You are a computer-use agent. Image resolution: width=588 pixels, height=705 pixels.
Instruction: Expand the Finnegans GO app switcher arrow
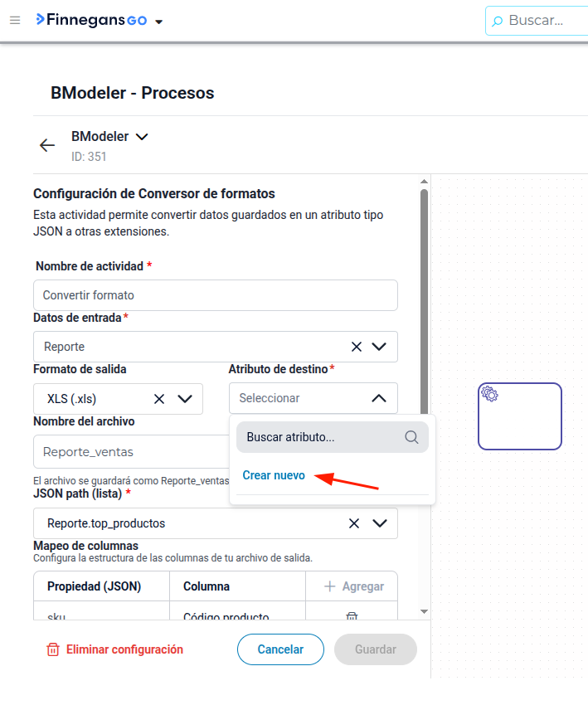[158, 22]
